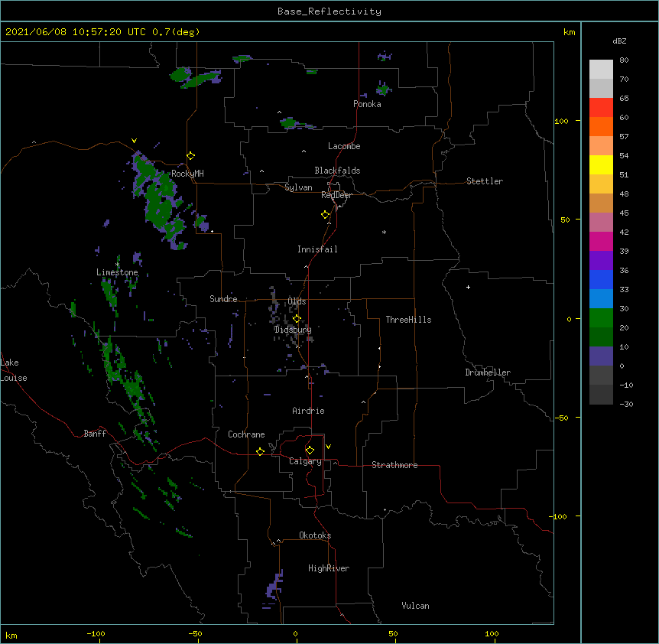Click the purple 10 dBZ legend swatch
The width and height of the screenshot is (659, 644).
(601, 356)
